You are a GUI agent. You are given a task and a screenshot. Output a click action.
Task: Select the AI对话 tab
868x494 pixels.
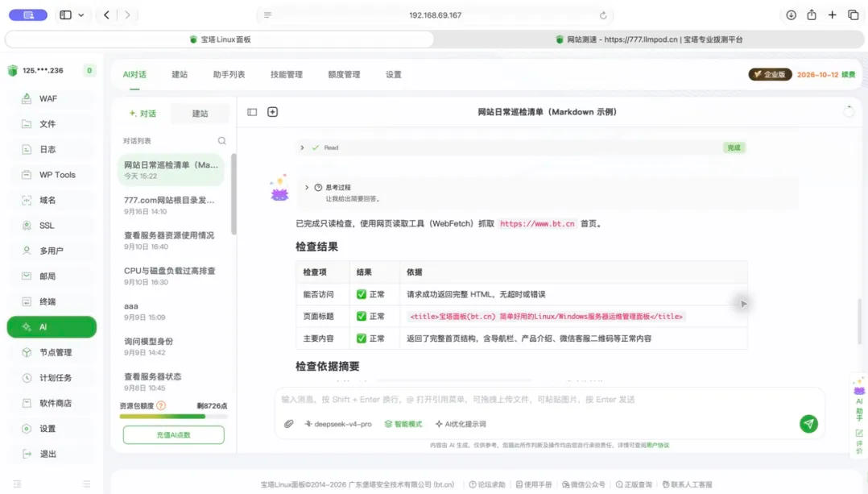134,74
